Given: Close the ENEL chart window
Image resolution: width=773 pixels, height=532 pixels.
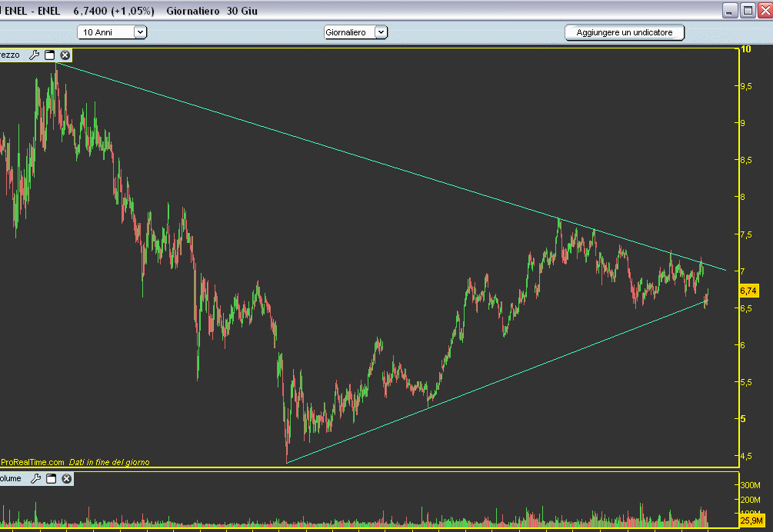Looking at the screenshot, I should [x=765, y=10].
